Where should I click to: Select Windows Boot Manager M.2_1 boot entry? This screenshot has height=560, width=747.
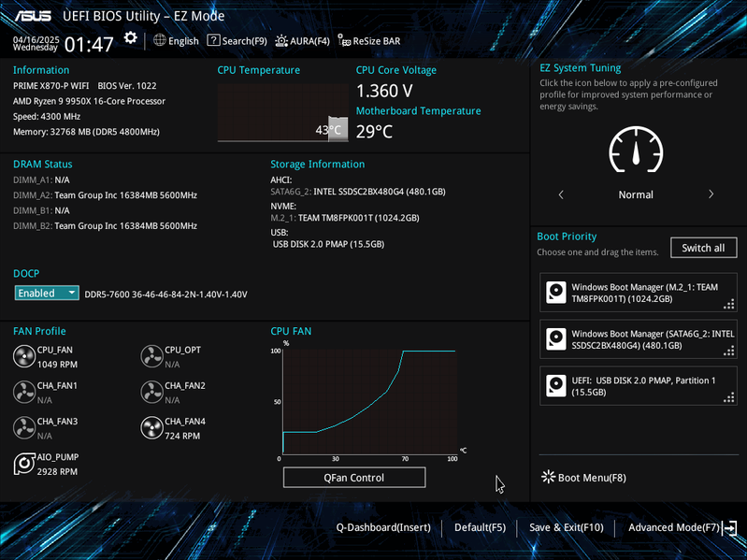point(639,293)
